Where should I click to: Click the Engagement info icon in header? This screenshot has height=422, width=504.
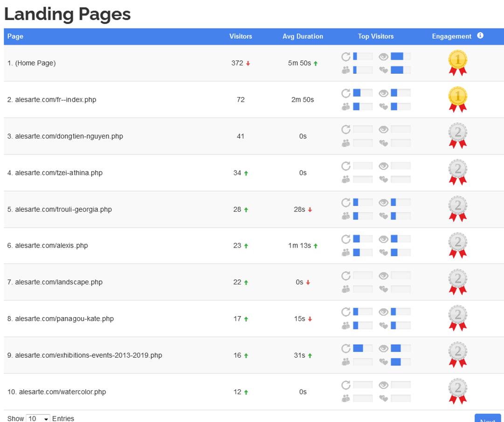(480, 35)
